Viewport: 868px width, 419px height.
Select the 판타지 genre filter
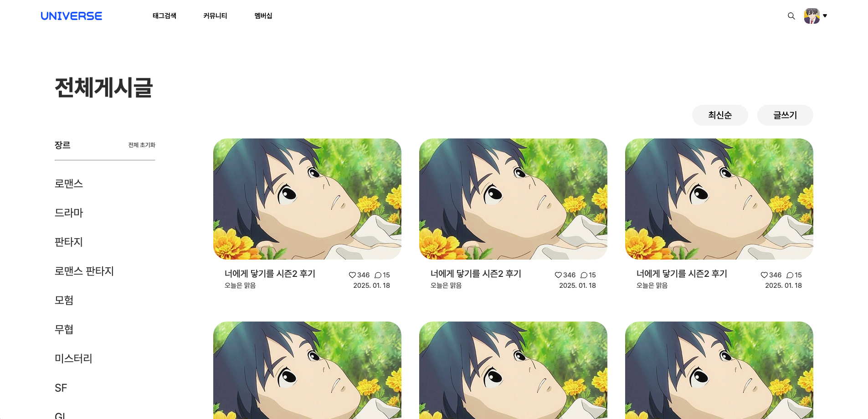click(69, 242)
